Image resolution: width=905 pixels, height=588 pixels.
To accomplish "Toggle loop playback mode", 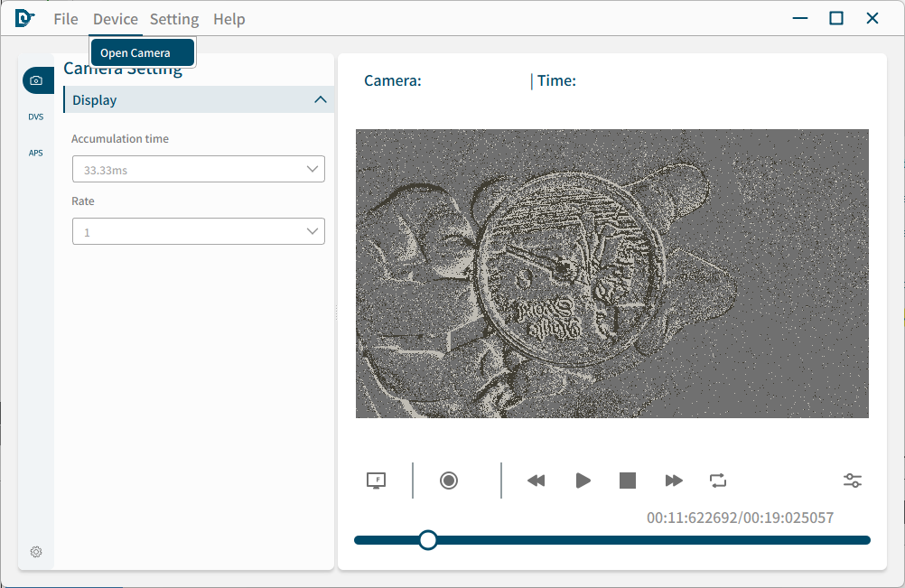I will [718, 481].
